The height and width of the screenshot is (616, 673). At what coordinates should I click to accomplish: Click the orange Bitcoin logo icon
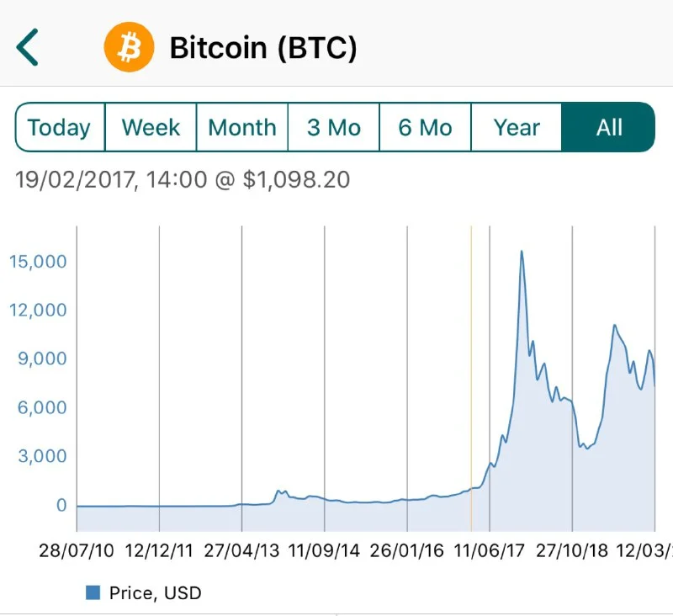pyautogui.click(x=130, y=48)
